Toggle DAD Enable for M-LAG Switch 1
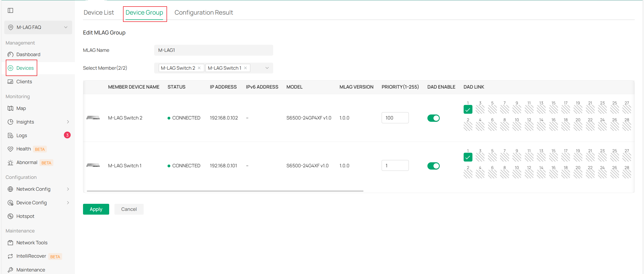This screenshot has width=644, height=274. pos(433,166)
